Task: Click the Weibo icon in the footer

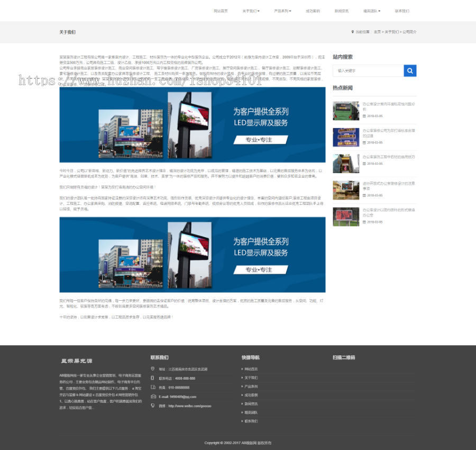Action: click(152, 406)
